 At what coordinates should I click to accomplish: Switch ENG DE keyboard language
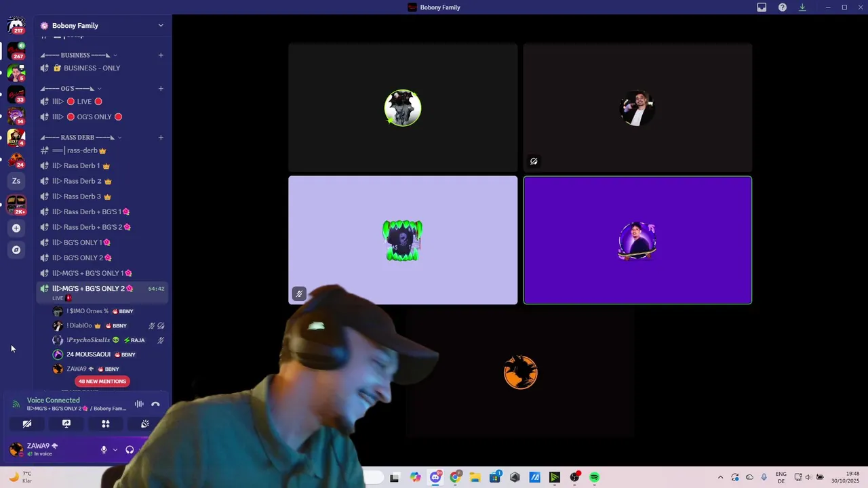(x=781, y=477)
